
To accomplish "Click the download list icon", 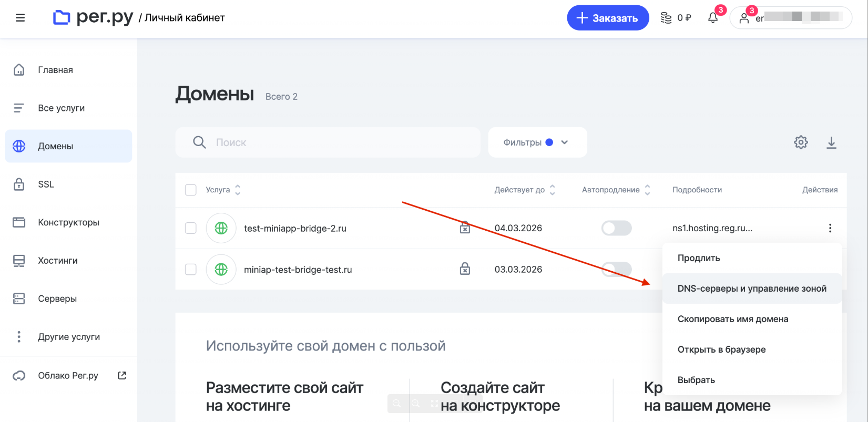I will point(831,142).
